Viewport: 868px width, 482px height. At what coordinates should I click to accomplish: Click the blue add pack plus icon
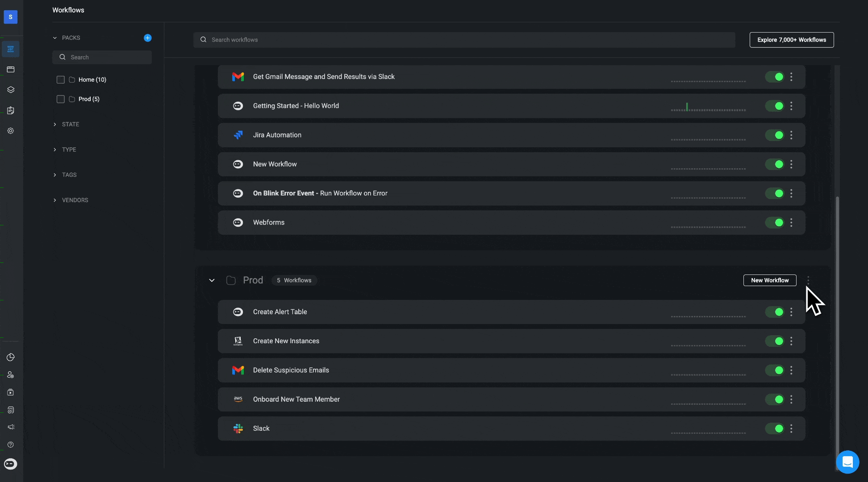point(147,38)
